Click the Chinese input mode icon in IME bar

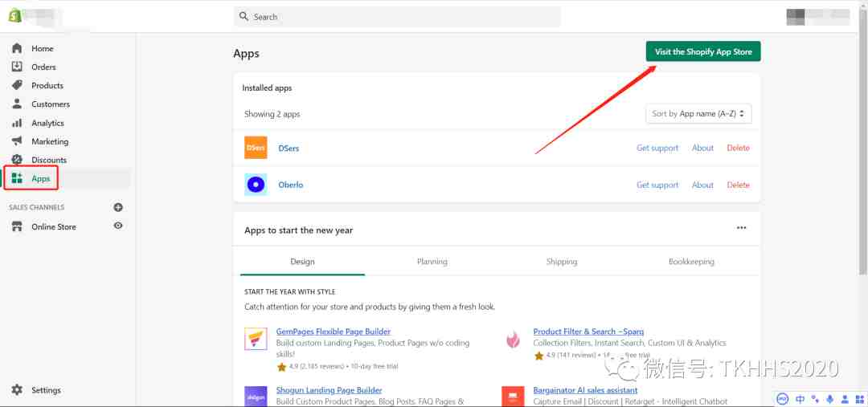[800, 399]
